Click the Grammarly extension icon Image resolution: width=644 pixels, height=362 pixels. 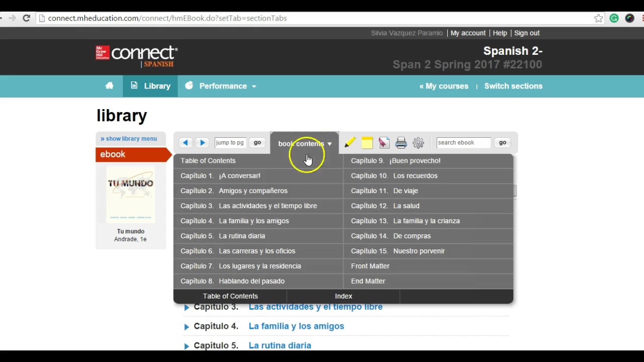614,18
